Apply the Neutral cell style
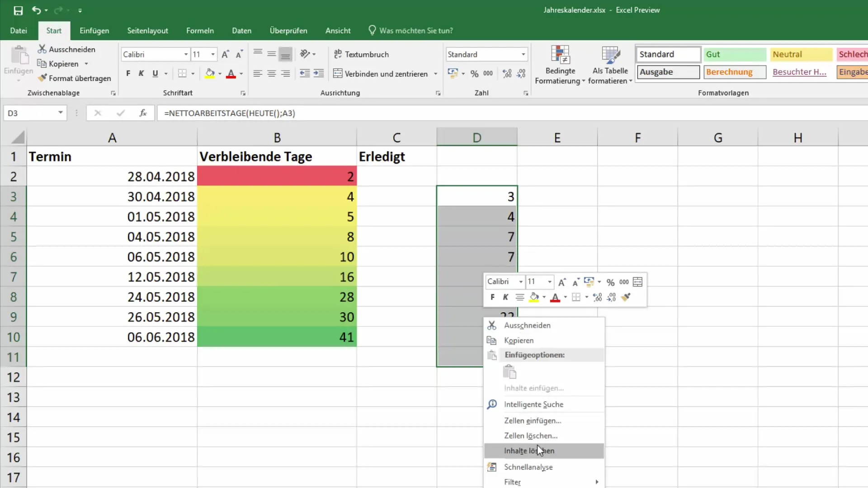The width and height of the screenshot is (868, 488). click(x=801, y=54)
